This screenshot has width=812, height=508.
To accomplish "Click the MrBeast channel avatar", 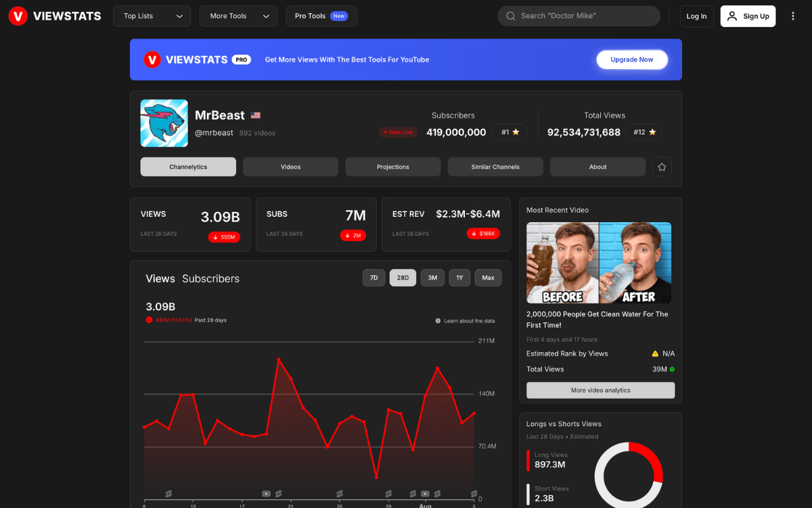I will tap(164, 123).
